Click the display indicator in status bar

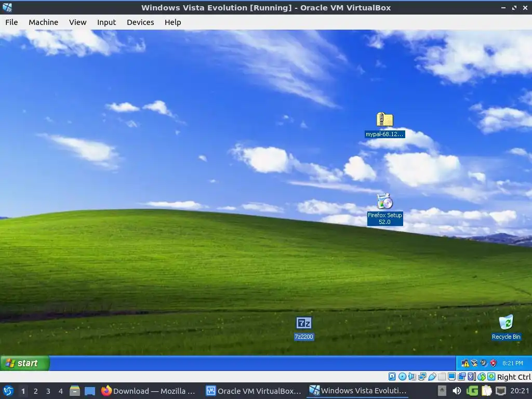coord(451,377)
